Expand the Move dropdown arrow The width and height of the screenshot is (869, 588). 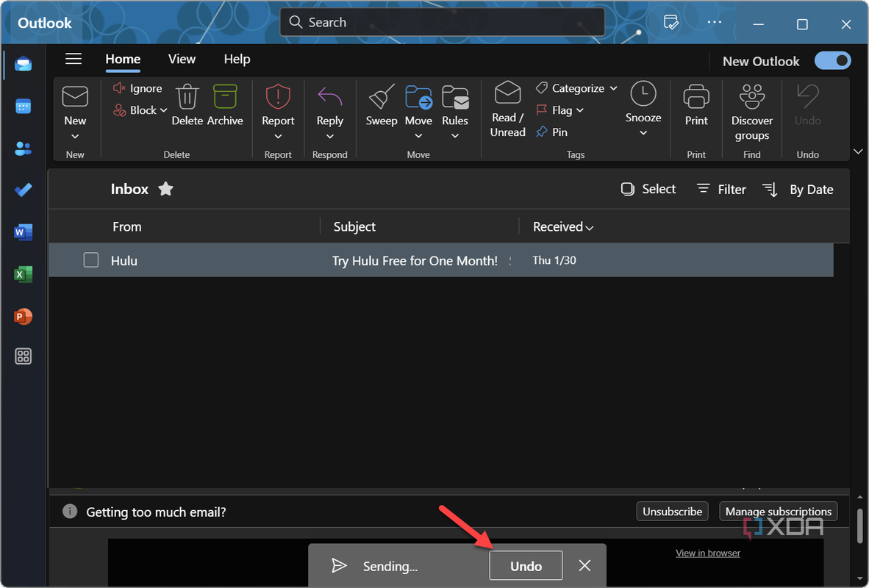click(418, 136)
